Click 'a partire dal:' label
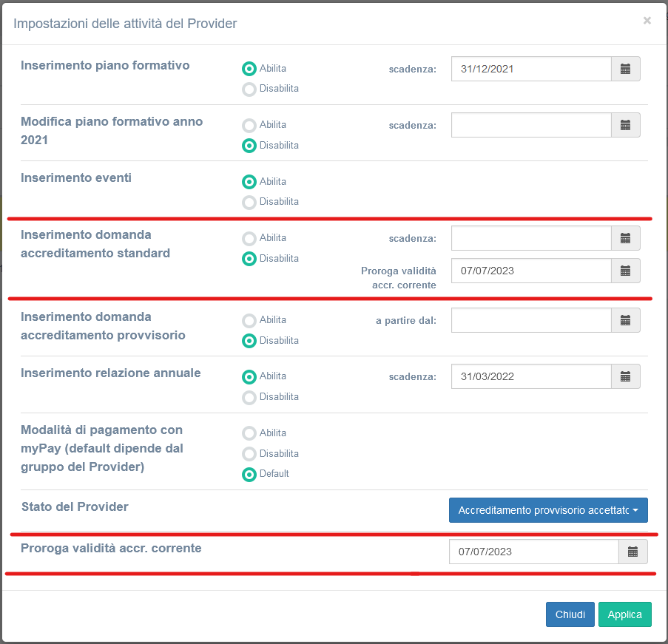Image resolution: width=668 pixels, height=644 pixels. tap(406, 321)
